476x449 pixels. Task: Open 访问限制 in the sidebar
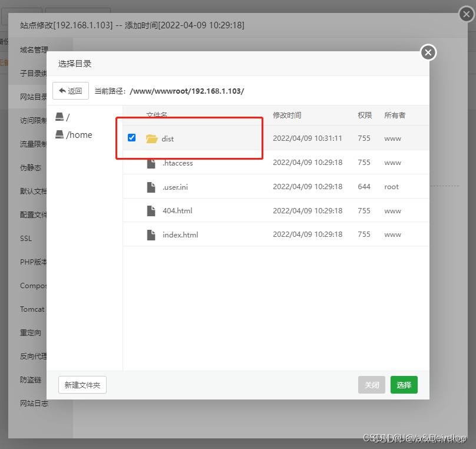click(34, 121)
